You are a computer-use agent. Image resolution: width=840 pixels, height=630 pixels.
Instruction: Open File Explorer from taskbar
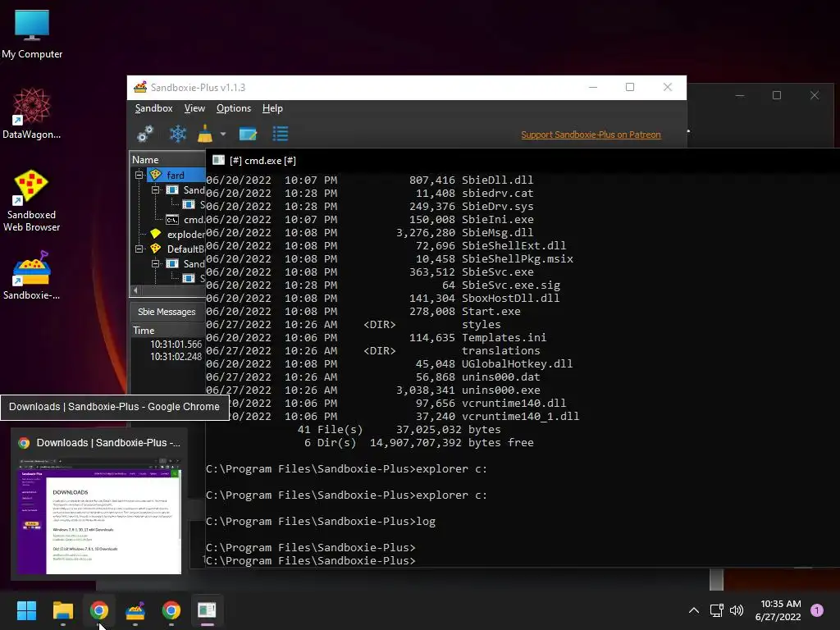(62, 610)
